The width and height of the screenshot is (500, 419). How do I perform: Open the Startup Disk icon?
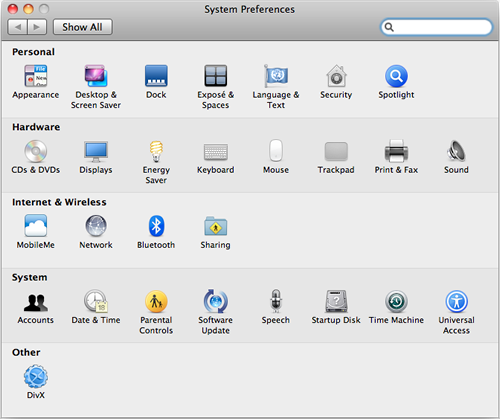[336, 301]
